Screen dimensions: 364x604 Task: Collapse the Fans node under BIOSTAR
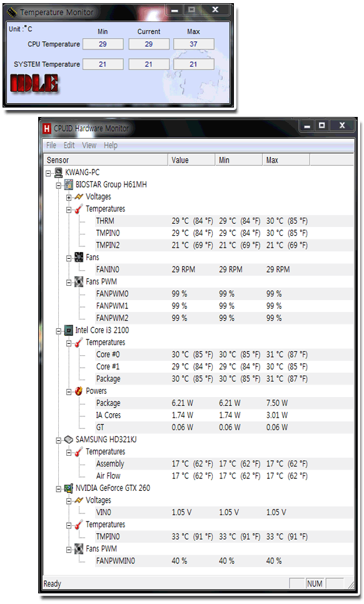point(69,258)
